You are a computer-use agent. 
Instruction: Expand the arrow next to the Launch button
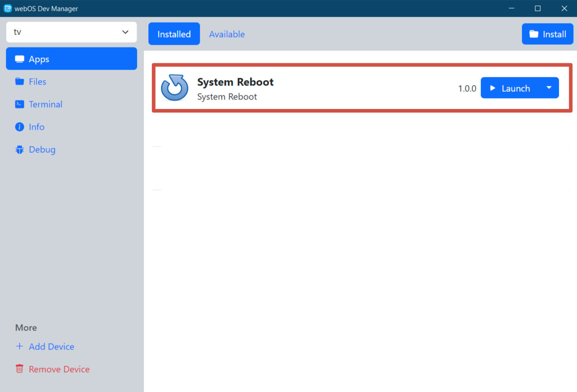coord(549,88)
